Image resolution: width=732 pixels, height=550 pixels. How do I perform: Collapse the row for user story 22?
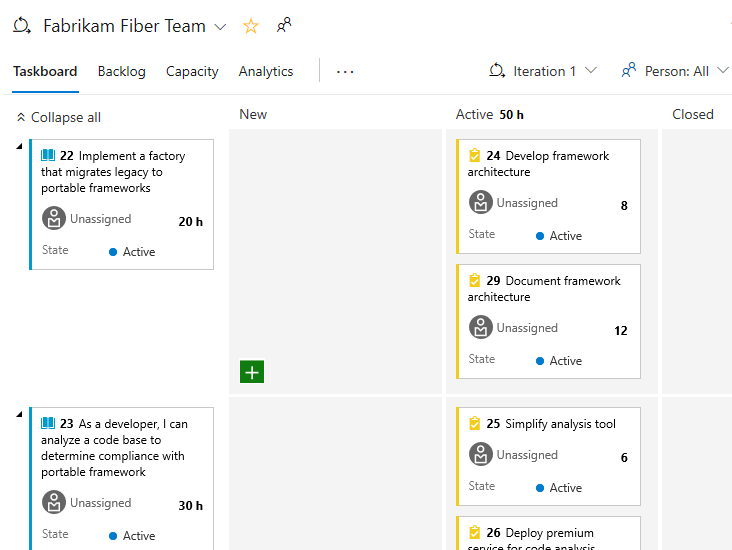click(19, 147)
